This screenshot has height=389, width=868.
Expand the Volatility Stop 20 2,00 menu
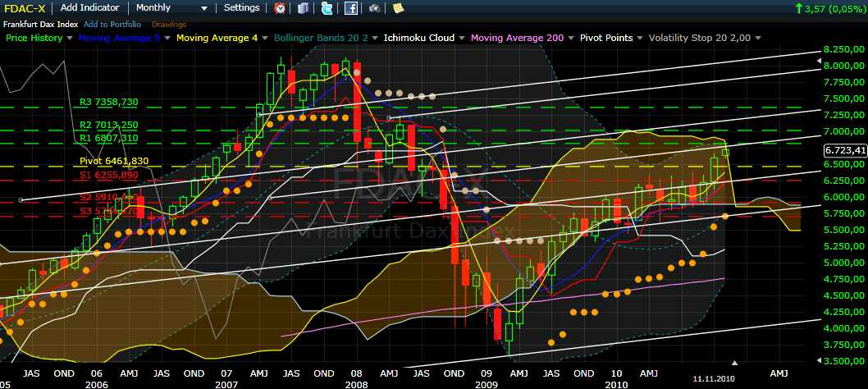click(x=758, y=39)
